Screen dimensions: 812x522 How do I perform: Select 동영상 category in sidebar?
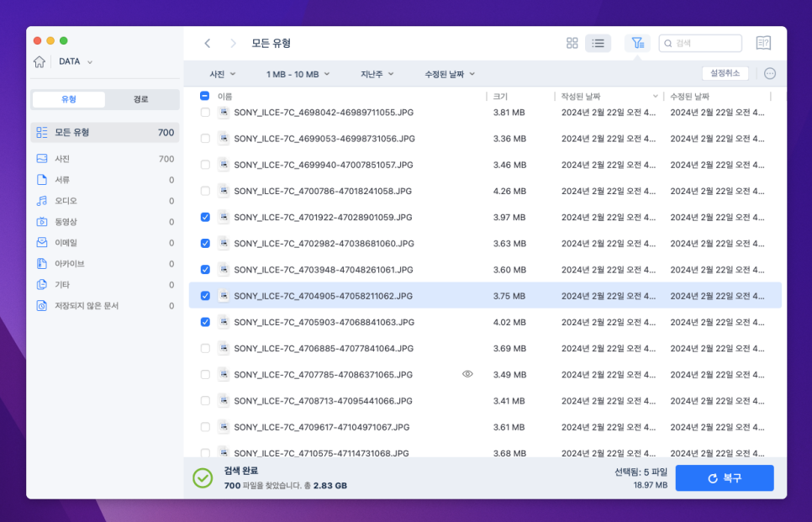coord(105,222)
